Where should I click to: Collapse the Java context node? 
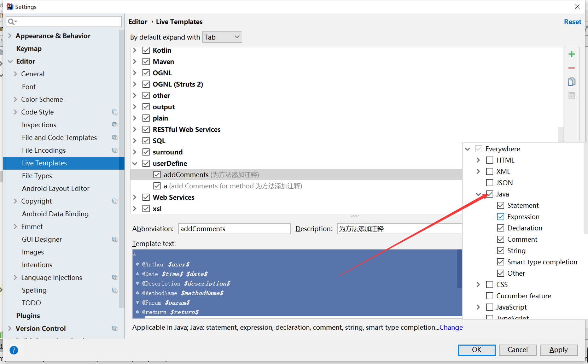[478, 194]
